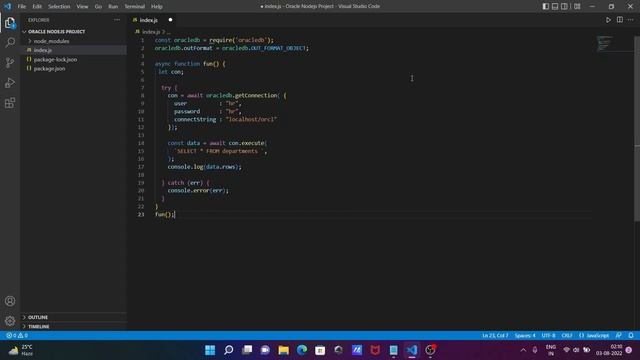Open Microsoft Store from the taskbar
This screenshot has width=640, height=360.
coord(320,350)
